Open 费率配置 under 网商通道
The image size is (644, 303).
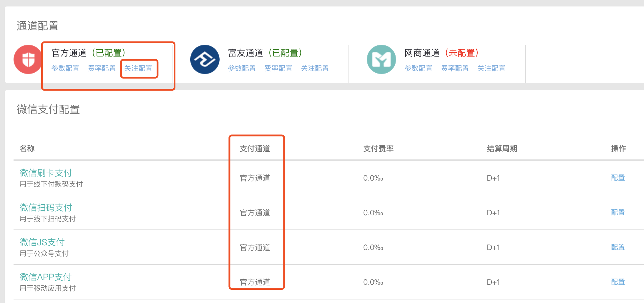[455, 68]
